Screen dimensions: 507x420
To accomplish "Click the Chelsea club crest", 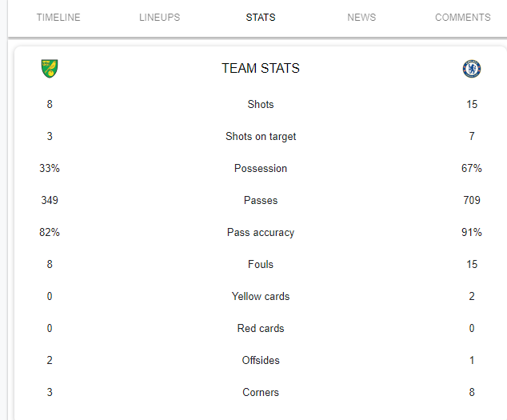I will 472,69.
